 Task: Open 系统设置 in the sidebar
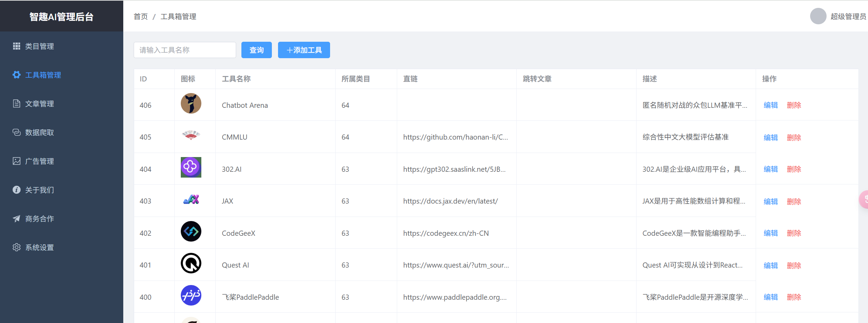[x=62, y=247]
